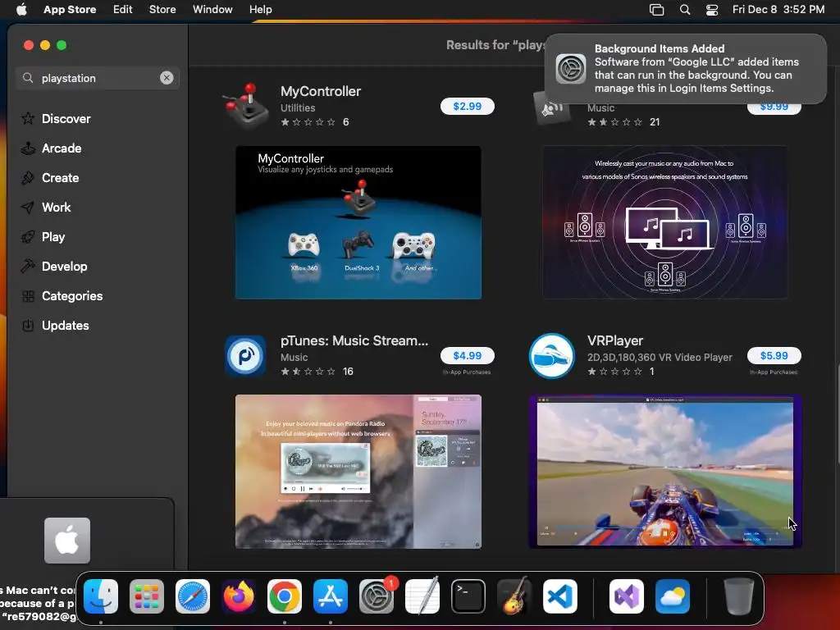The image size is (840, 630).
Task: Click the Arcade joystick icon
Action: coord(28,148)
